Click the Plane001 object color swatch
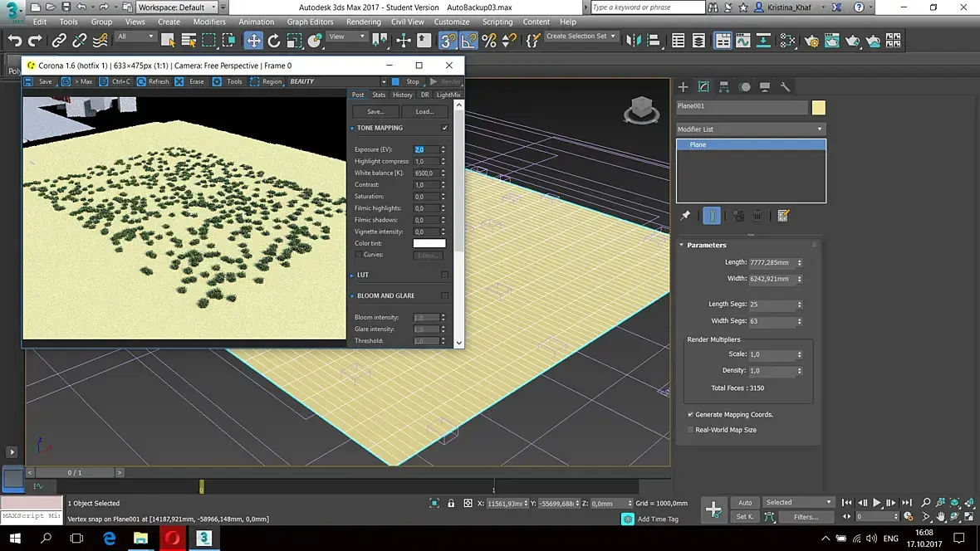Image resolution: width=980 pixels, height=551 pixels. tap(819, 107)
